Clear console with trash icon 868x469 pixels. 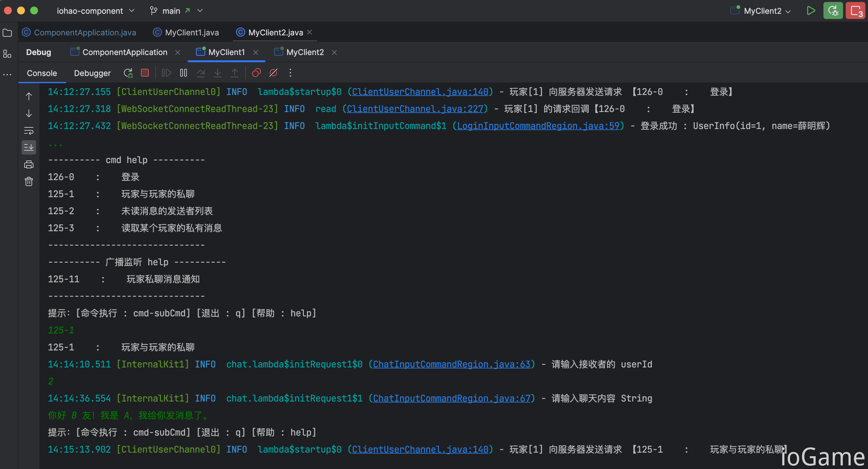click(x=29, y=181)
